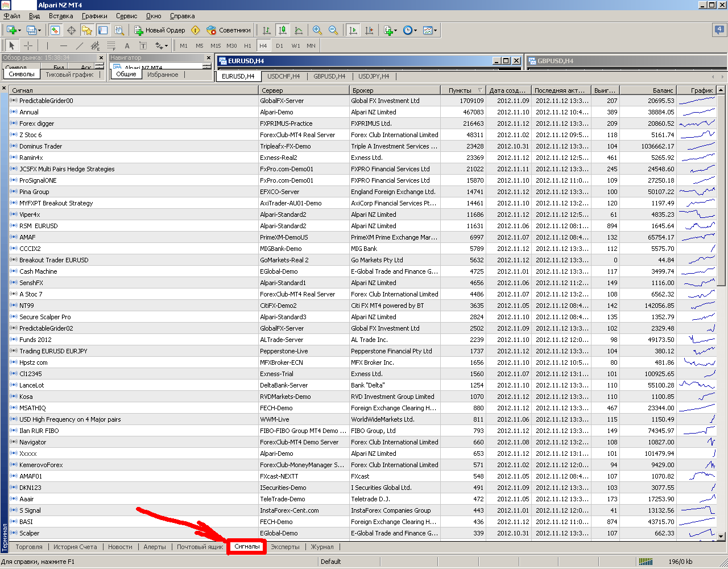Toggle the H4 timeframe button
The width and height of the screenshot is (728, 569).
(x=263, y=46)
